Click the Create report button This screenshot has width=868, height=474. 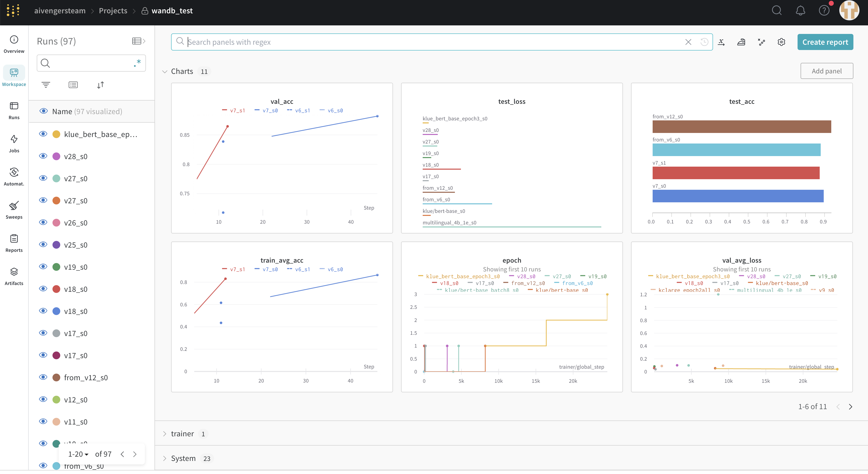(825, 42)
